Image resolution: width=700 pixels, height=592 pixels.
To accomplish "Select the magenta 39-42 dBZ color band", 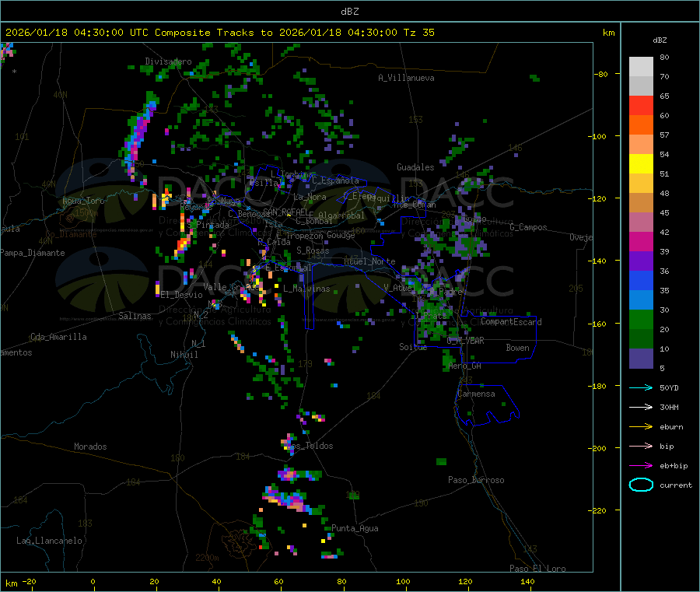I will pos(641,241).
